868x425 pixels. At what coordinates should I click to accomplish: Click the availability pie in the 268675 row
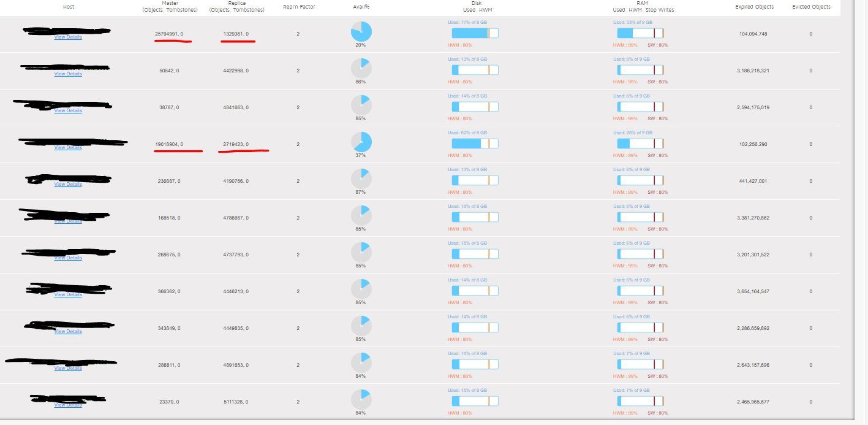[x=361, y=252]
